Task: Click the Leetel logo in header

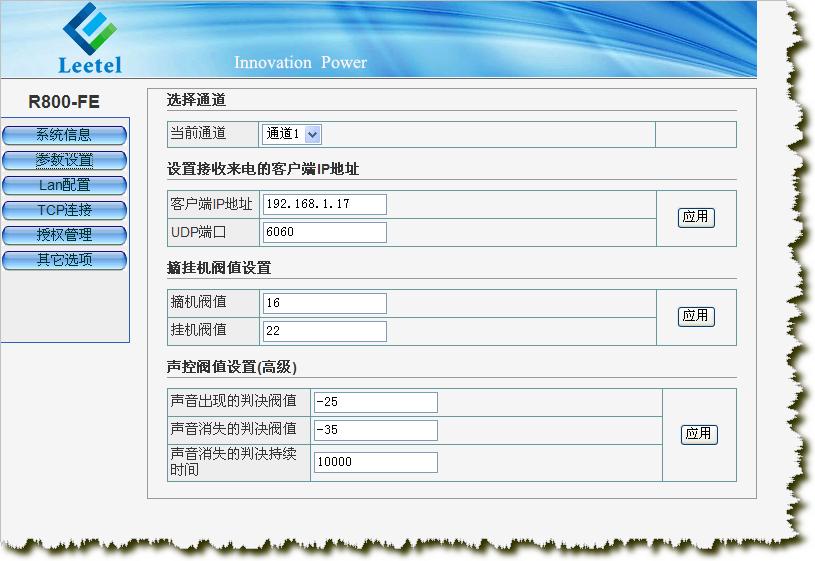Action: coord(89,39)
